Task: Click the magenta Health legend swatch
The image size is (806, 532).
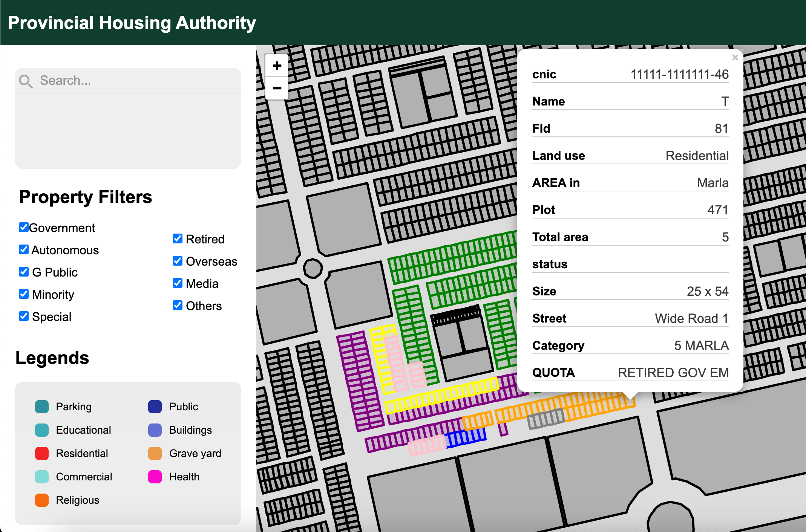Action: click(x=155, y=477)
